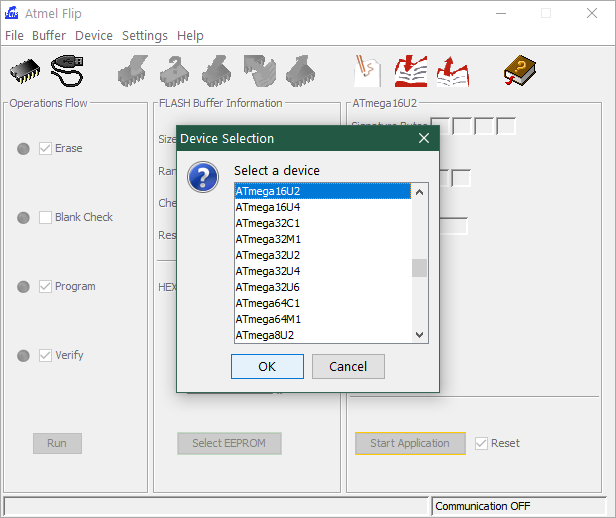Enable the Blank Check checkbox
Viewport: 616px width, 518px height.
45,217
